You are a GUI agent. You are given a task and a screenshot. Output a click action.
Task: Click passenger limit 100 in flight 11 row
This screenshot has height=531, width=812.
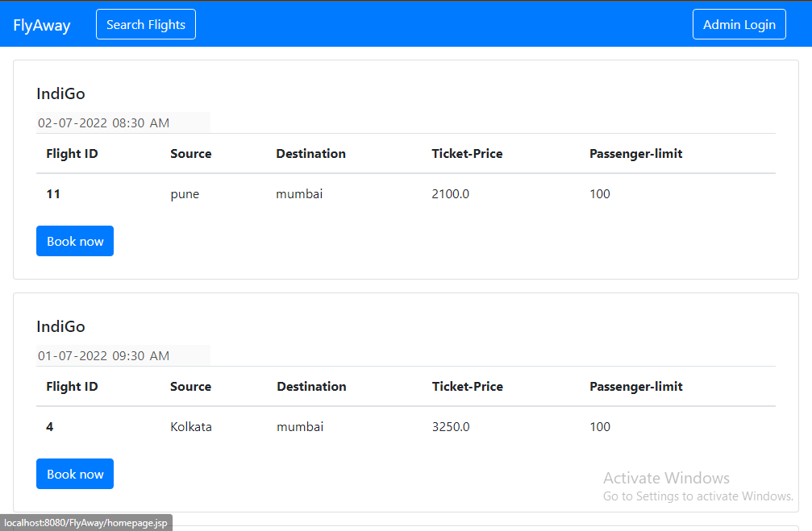pos(600,194)
